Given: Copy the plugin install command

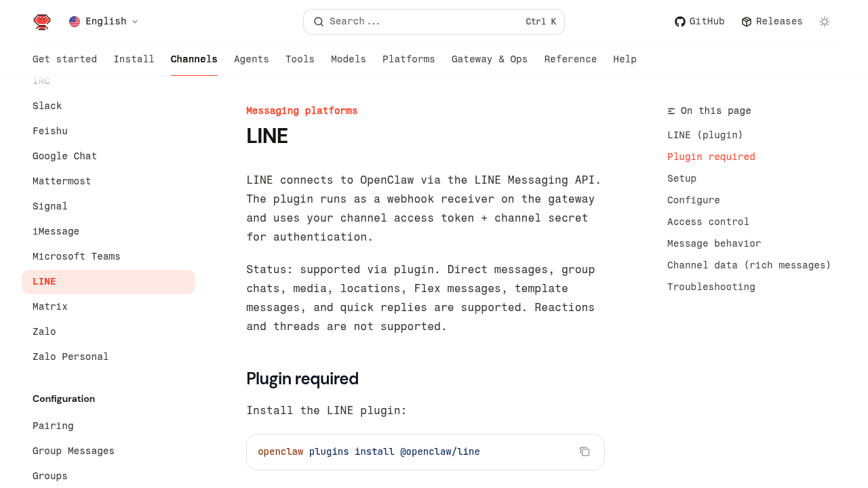Looking at the screenshot, I should [x=585, y=451].
